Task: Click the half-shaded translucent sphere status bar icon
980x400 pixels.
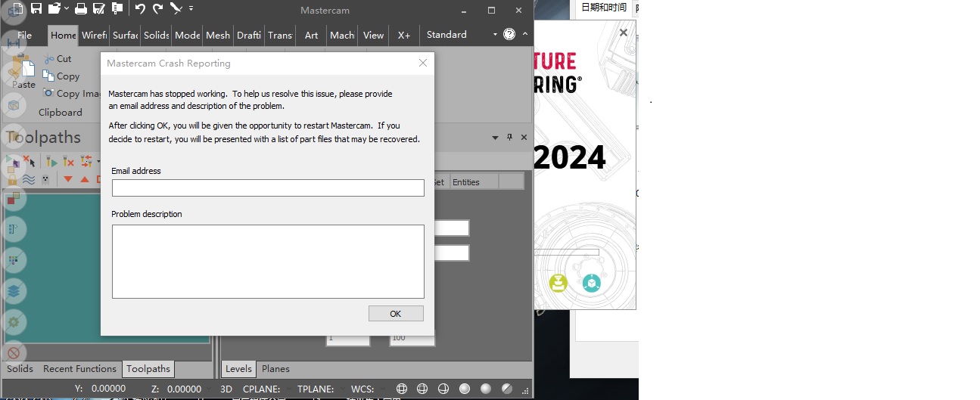Action: pos(507,389)
